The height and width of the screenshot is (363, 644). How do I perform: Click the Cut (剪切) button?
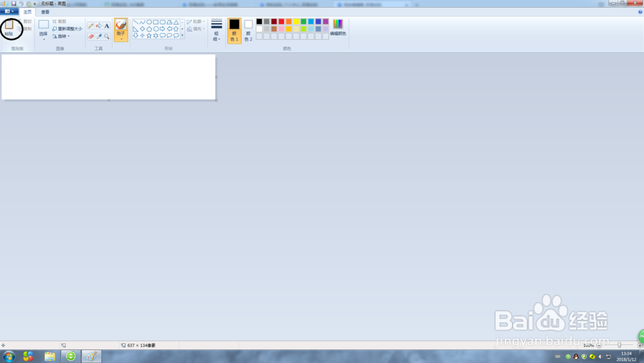(25, 21)
